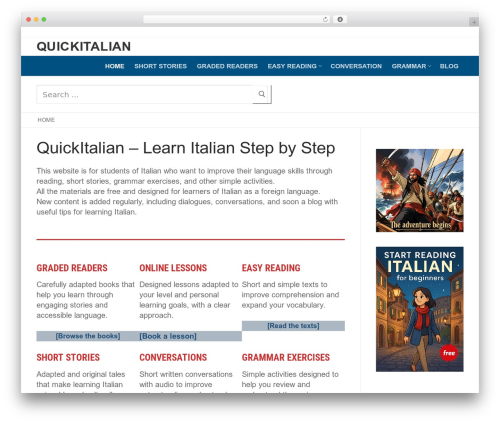Click the main page title heading

click(186, 148)
